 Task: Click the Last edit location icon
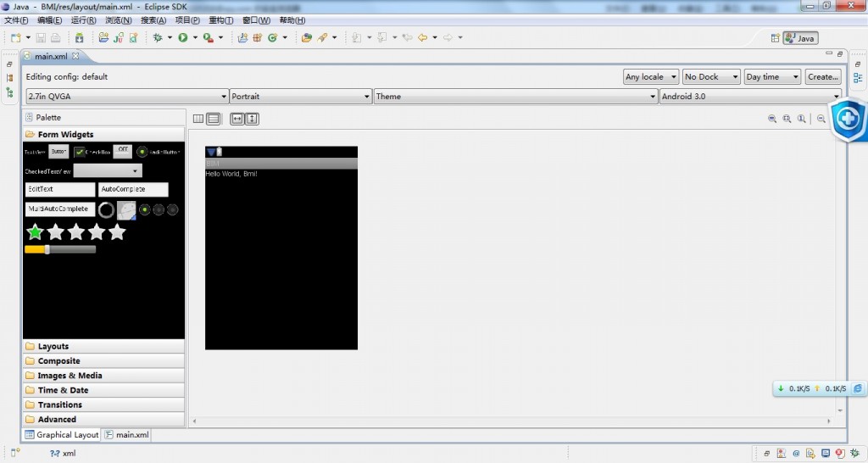(408, 37)
